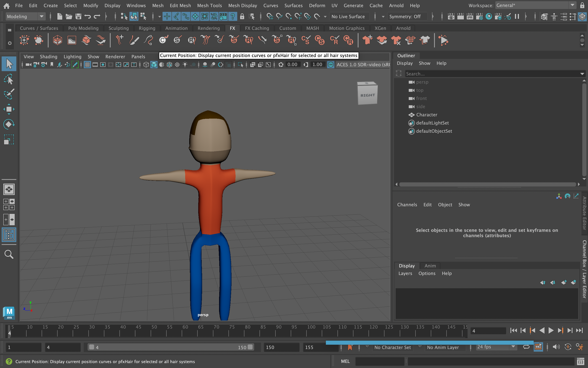Choose the Rotate tool in toolbox

pos(9,124)
